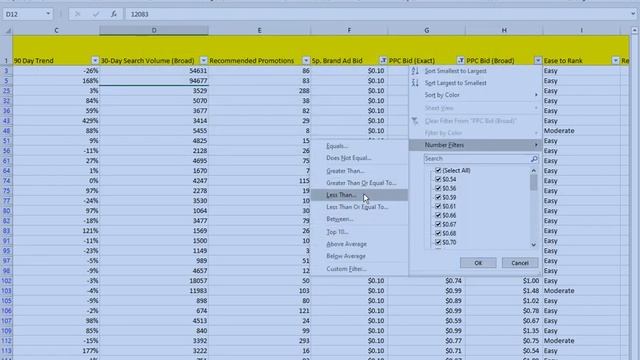Open the Number Filters submenu
640x360 pixels.
click(476, 145)
